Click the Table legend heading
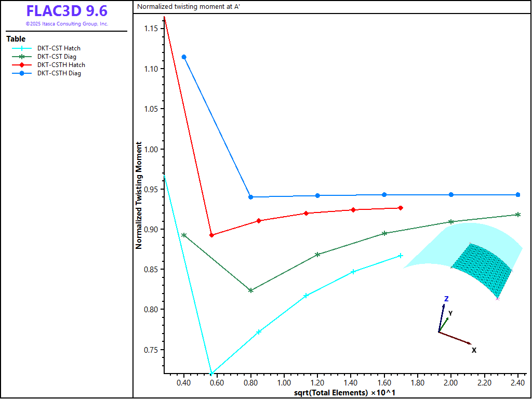 coord(16,39)
